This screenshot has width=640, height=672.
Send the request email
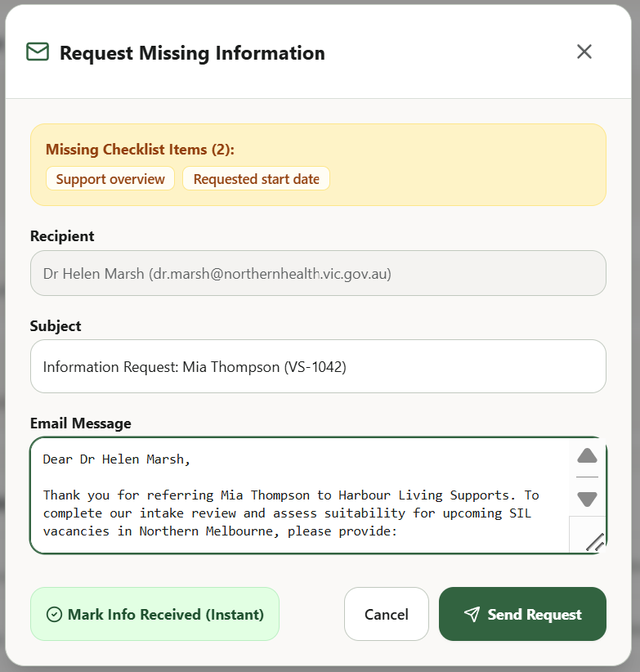tap(522, 614)
